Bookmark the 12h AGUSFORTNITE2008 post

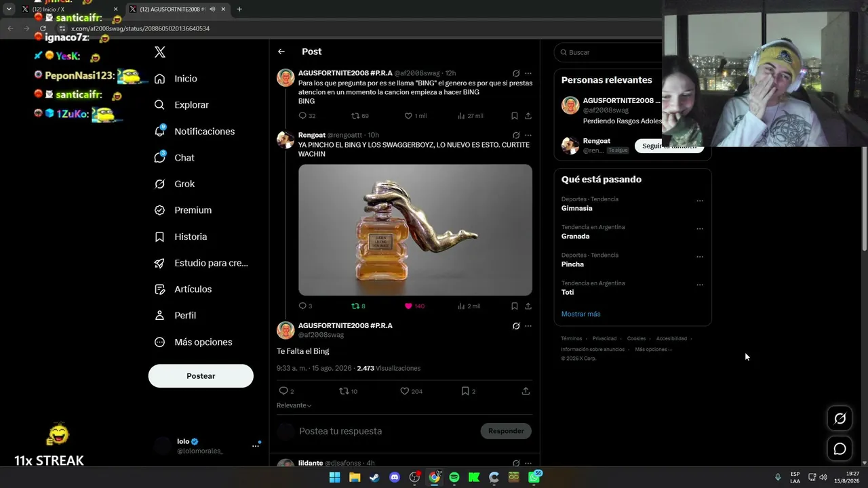(515, 116)
